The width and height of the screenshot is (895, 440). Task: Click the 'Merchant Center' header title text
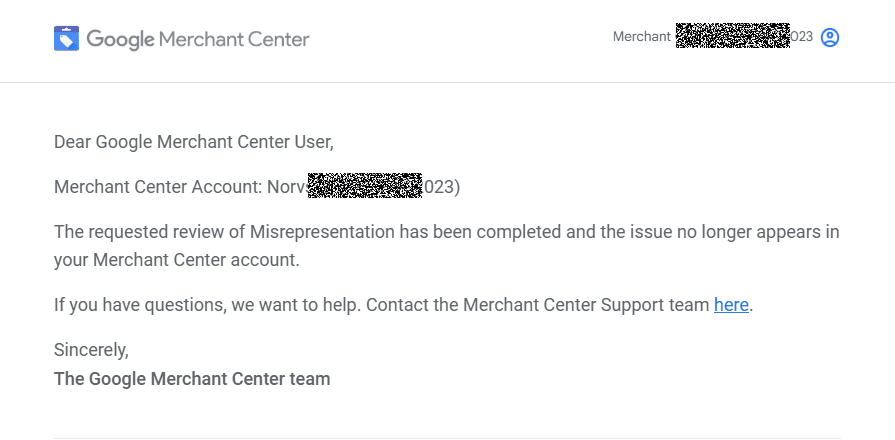[234, 39]
